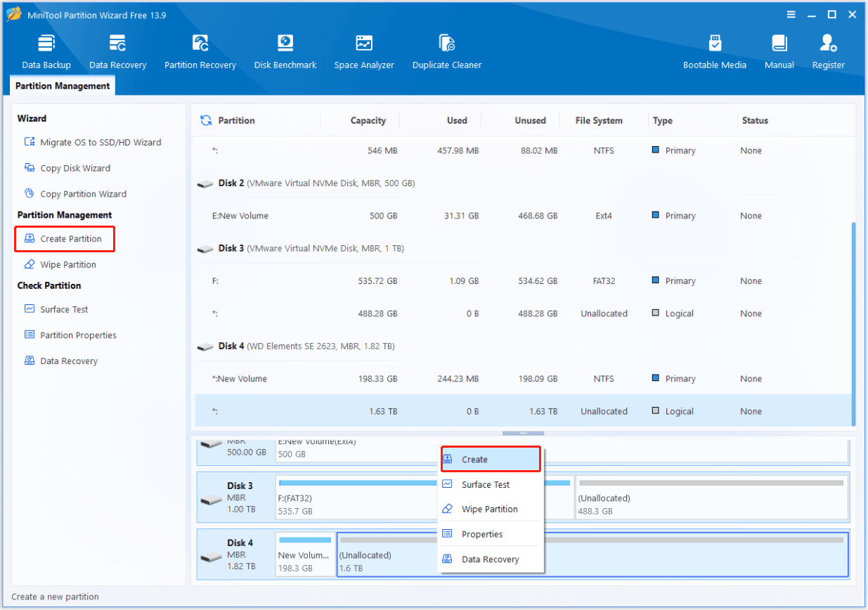Open the Bootable Media builder
The image size is (868, 610).
715,51
